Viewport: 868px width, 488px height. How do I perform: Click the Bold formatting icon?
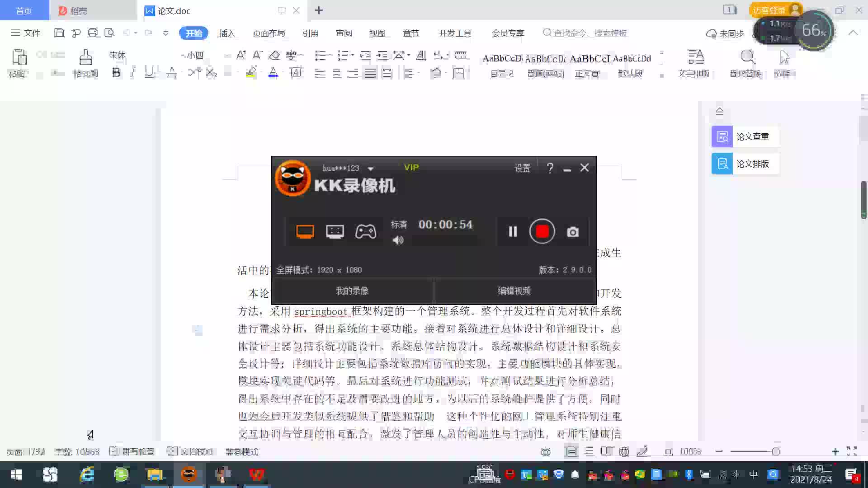[x=116, y=73]
